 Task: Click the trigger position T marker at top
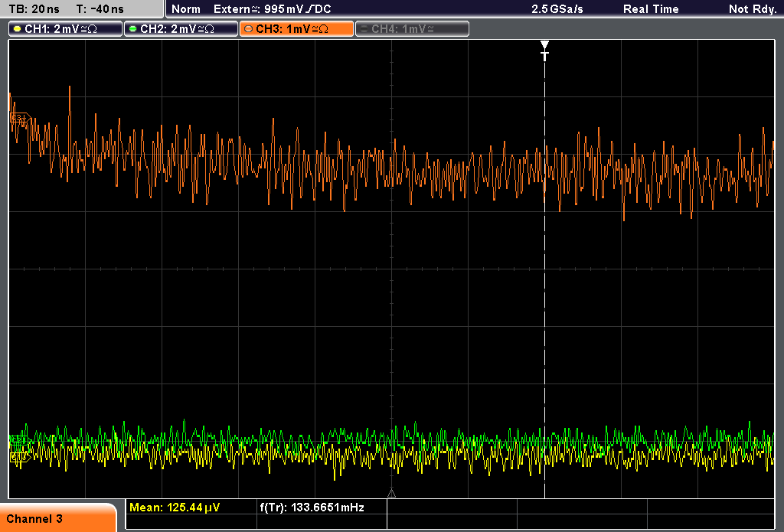[x=544, y=51]
